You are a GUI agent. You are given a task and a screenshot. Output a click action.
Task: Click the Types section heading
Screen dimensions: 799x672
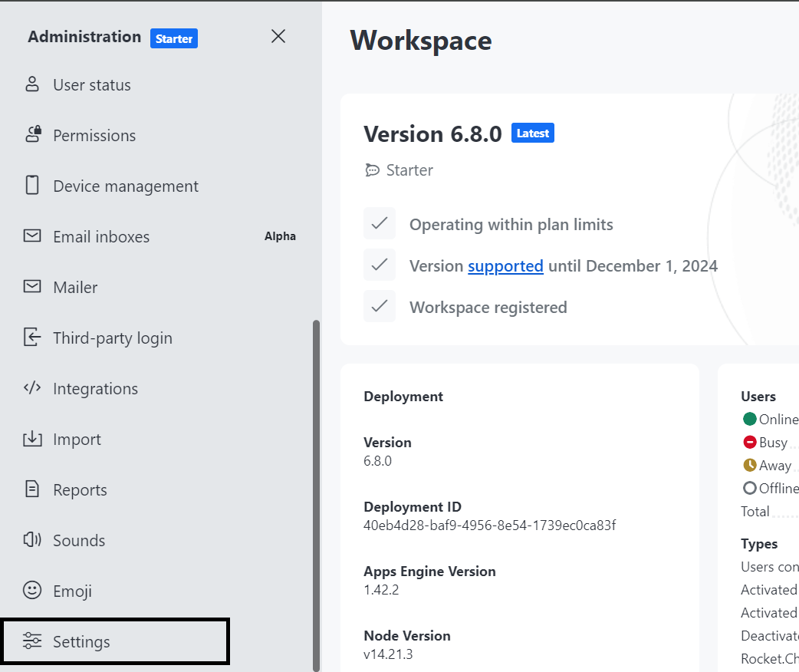point(759,544)
